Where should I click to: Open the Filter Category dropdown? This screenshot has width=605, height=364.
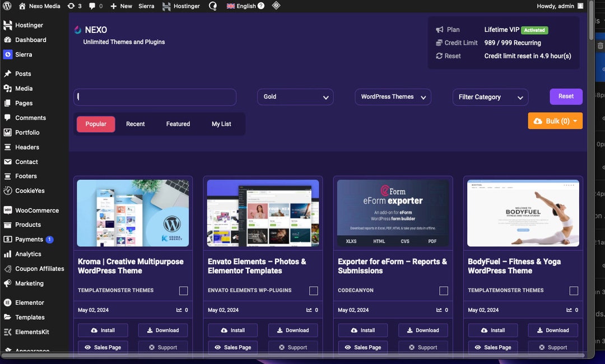(490, 96)
